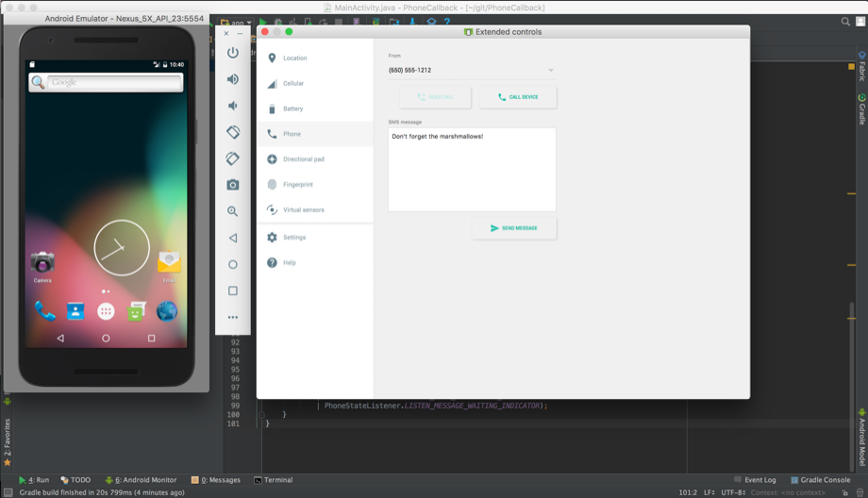868x498 pixels.
Task: Open the Directional pad tab
Action: pyautogui.click(x=315, y=159)
